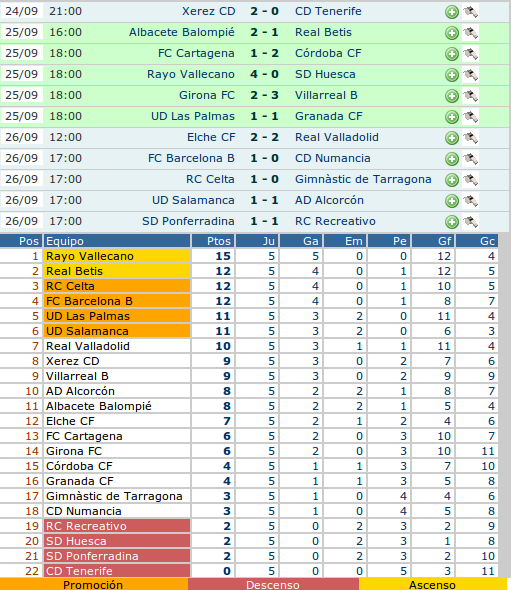Click green plus icon for Rayo Vallecano match
This screenshot has height=590, width=511.
(452, 75)
